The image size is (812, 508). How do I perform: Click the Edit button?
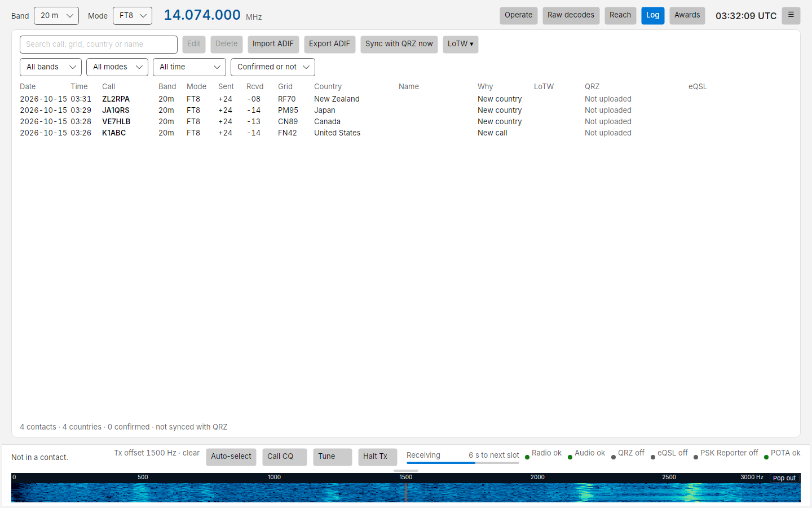194,44
